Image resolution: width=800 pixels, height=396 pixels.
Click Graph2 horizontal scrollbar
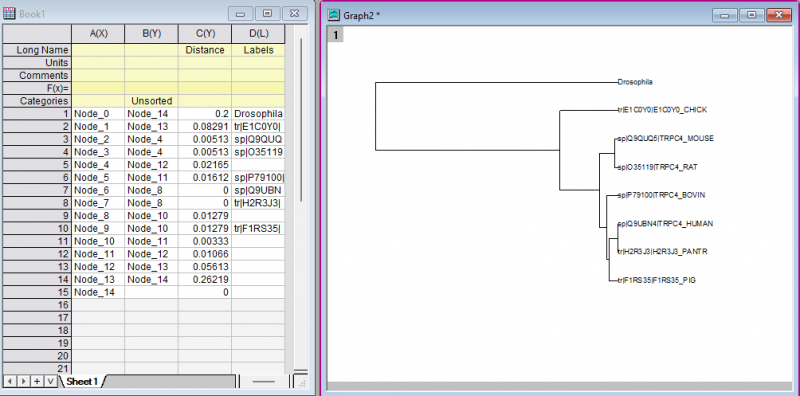560,386
